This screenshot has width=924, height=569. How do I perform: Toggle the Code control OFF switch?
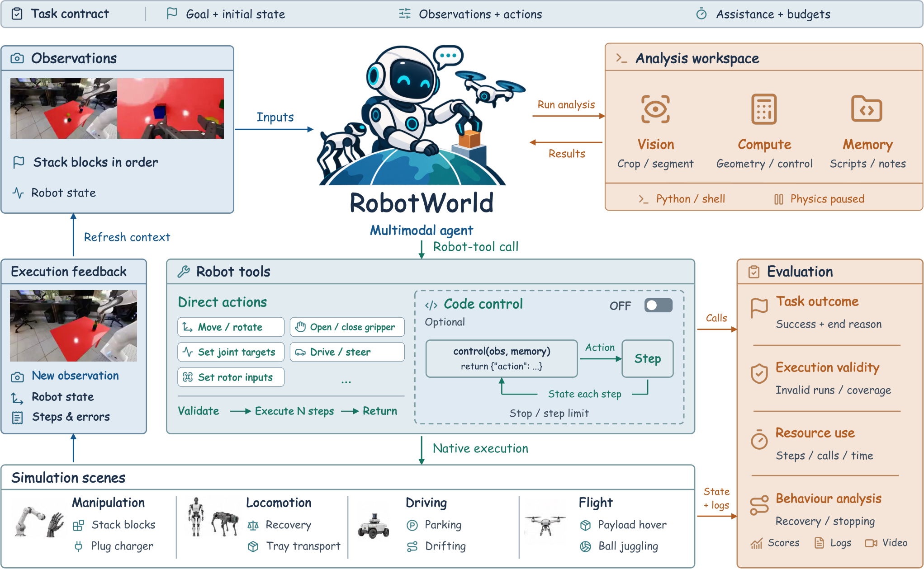(658, 306)
